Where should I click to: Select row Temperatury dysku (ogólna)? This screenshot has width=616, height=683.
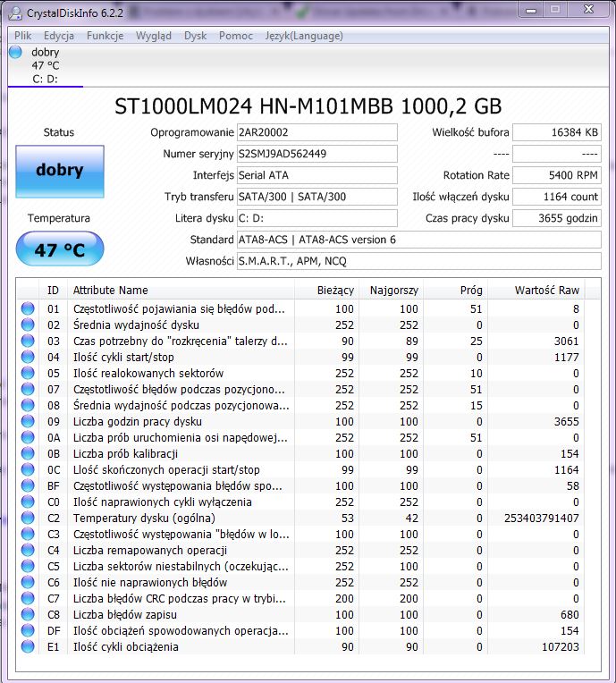[x=301, y=519]
